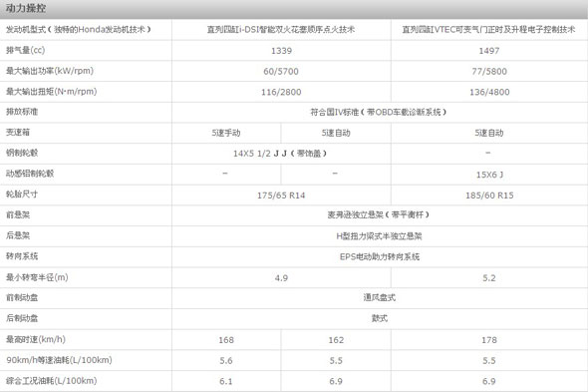Click the displacement value 1339

click(281, 51)
